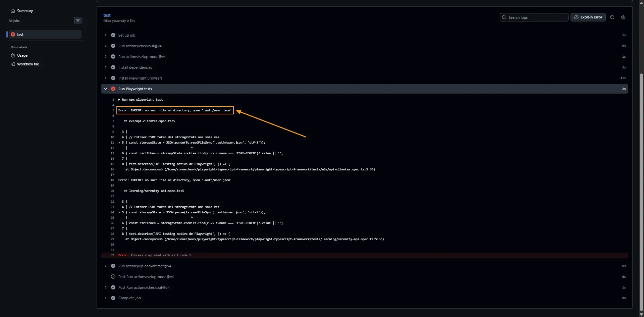Image resolution: width=644 pixels, height=317 pixels.
Task: Open the log settings gear icon
Action: (x=623, y=17)
